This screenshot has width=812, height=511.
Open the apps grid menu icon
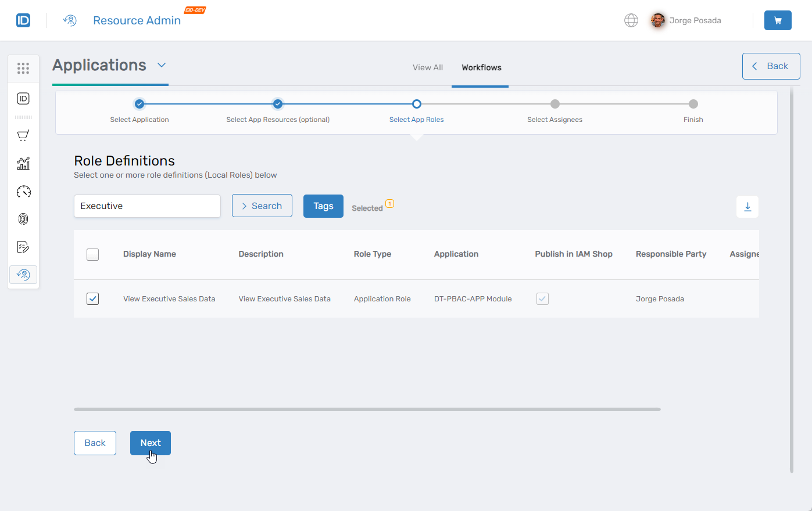pyautogui.click(x=23, y=69)
